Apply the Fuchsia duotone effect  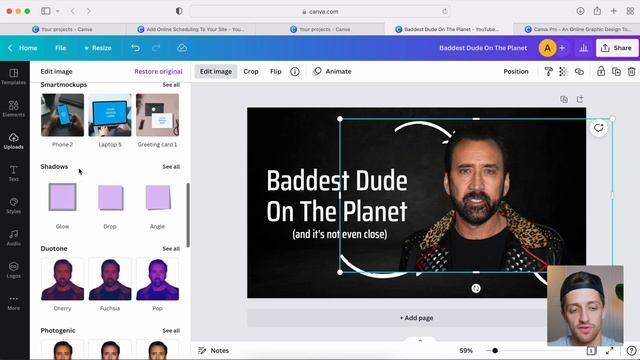pyautogui.click(x=110, y=279)
